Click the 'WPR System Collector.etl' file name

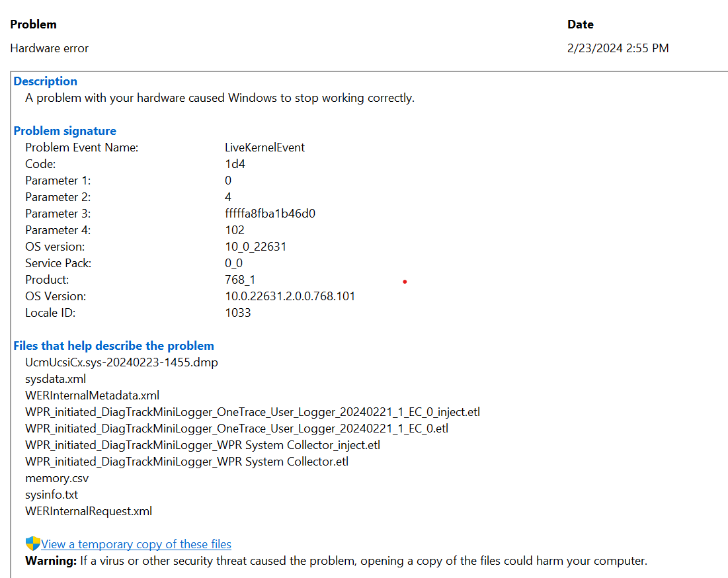point(187,462)
